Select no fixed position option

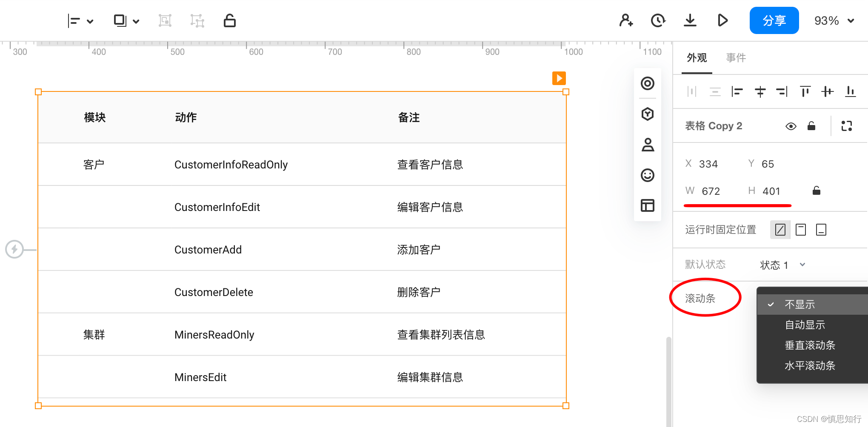(x=780, y=230)
